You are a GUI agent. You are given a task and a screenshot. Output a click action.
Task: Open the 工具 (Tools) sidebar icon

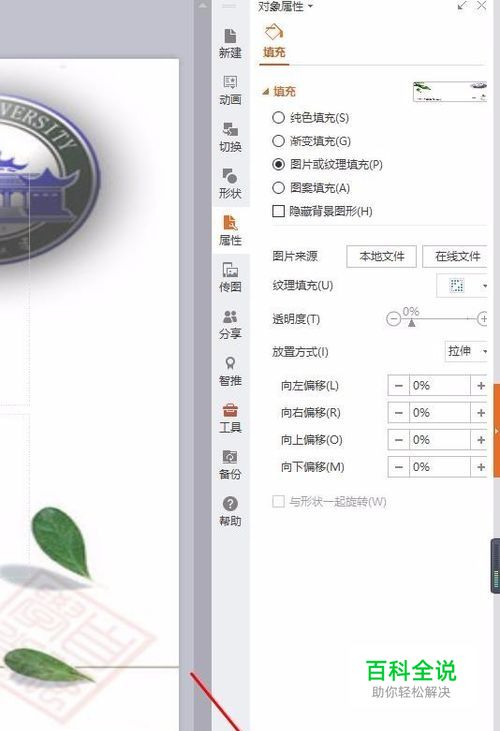[230, 418]
